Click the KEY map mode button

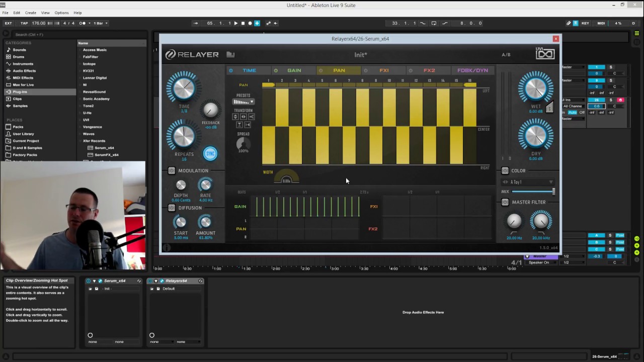pos(586,23)
